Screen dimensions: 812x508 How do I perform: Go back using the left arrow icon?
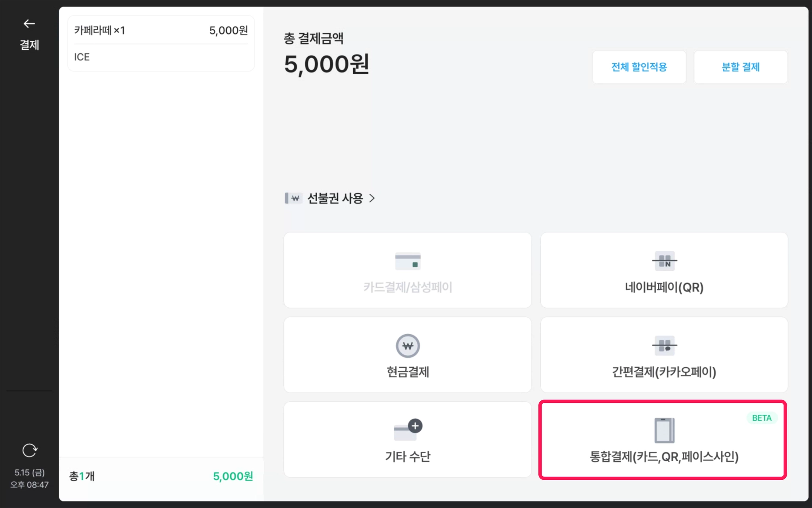[29, 24]
